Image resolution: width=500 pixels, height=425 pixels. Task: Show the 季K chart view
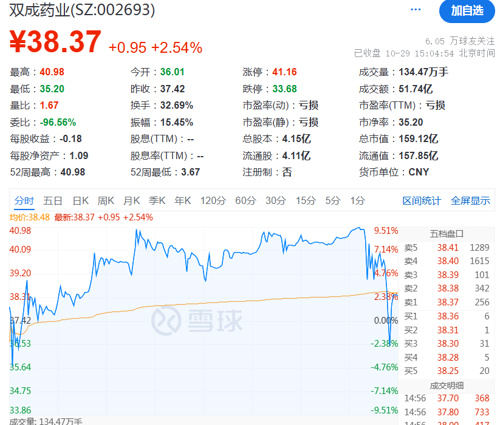pos(157,201)
